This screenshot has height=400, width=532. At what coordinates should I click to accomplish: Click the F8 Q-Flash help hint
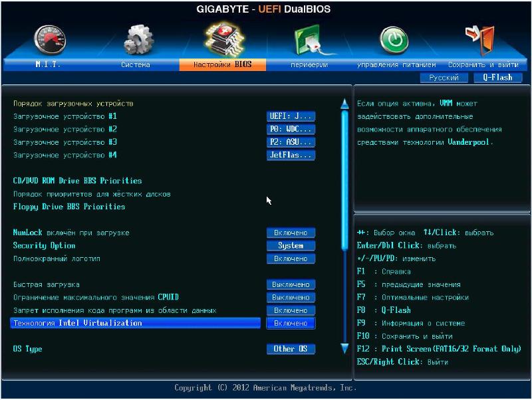384,310
